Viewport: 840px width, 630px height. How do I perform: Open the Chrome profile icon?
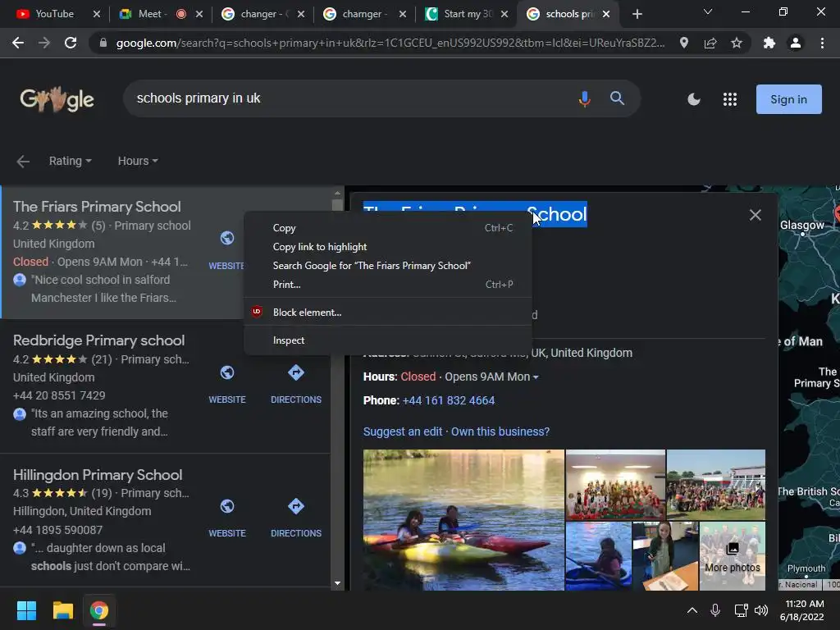(x=796, y=43)
